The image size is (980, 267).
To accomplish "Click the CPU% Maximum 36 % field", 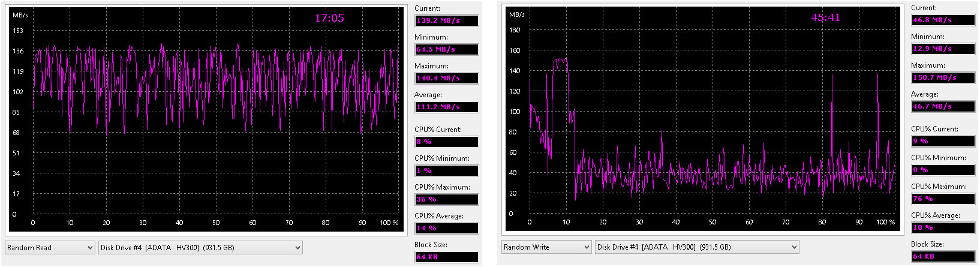I will (x=446, y=200).
